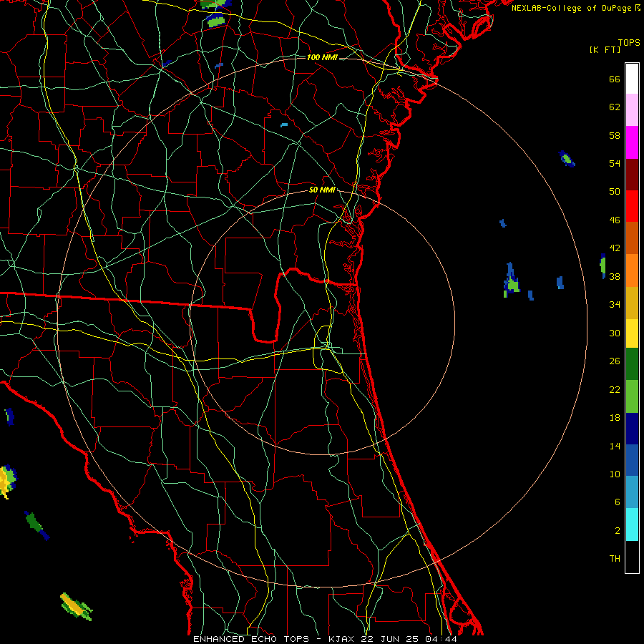The height and width of the screenshot is (644, 644).
Task: Click the cyan 2 kft legend swatch
Action: [x=632, y=524]
